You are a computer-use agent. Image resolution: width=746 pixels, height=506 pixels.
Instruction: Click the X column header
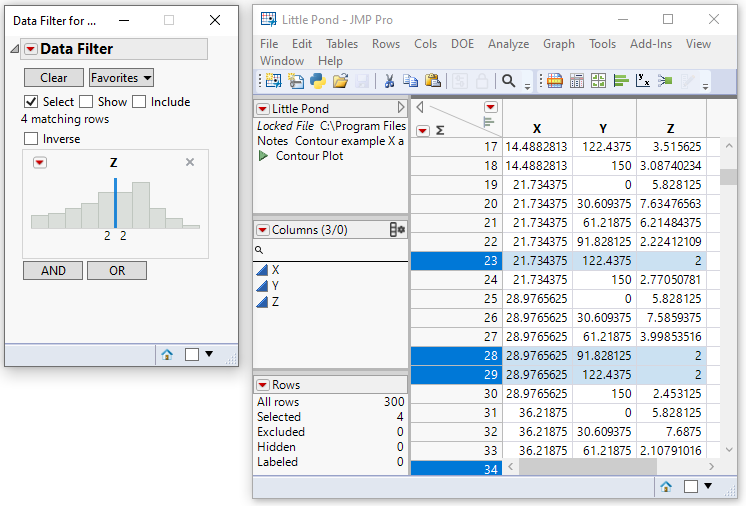point(537,118)
